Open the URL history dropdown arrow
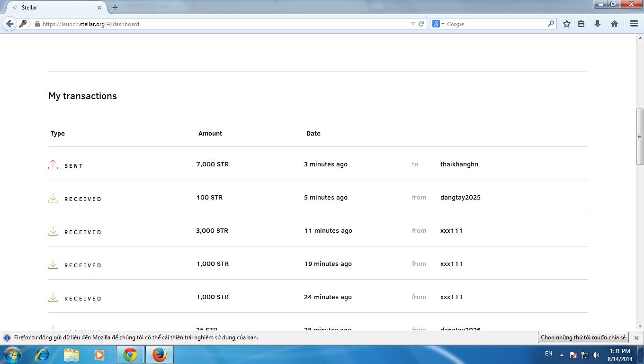The width and height of the screenshot is (644, 364). point(413,24)
